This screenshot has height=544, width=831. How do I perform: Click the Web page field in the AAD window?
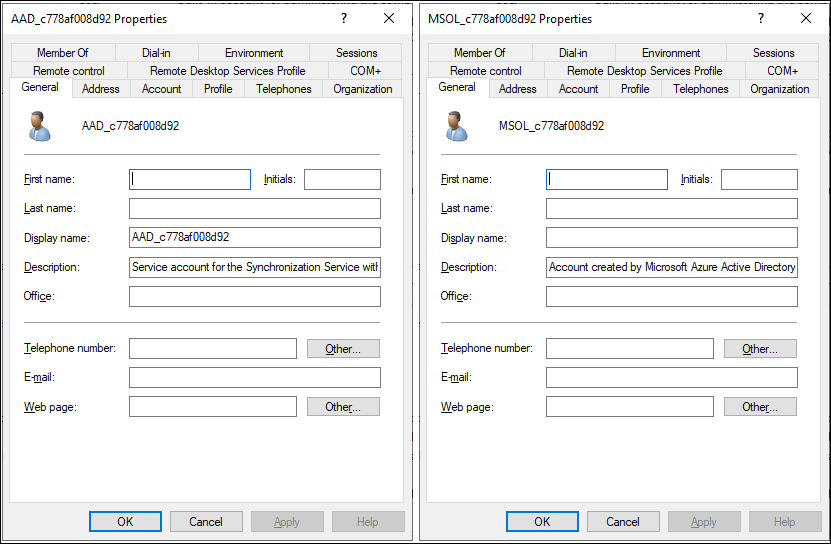213,407
